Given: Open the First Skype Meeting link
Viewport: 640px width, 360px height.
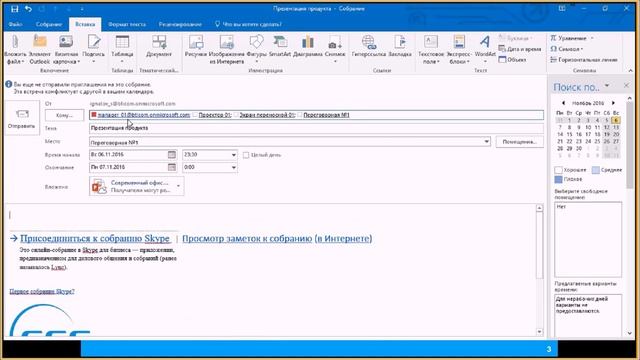Looking at the screenshot, I should click(42, 291).
